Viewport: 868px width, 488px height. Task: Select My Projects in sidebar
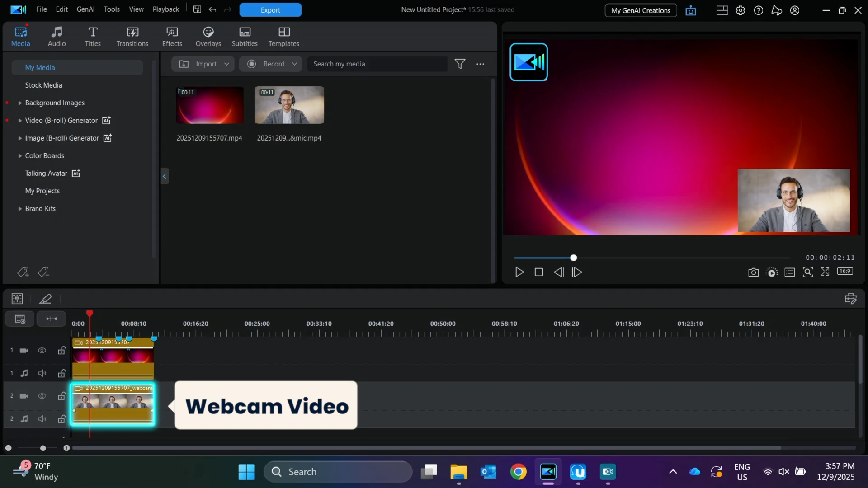pyautogui.click(x=42, y=191)
